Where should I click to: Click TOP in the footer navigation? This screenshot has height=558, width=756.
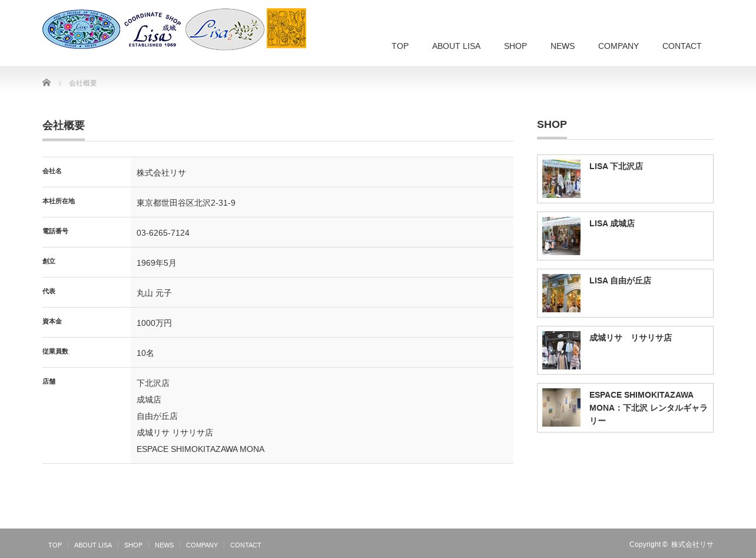coord(55,545)
